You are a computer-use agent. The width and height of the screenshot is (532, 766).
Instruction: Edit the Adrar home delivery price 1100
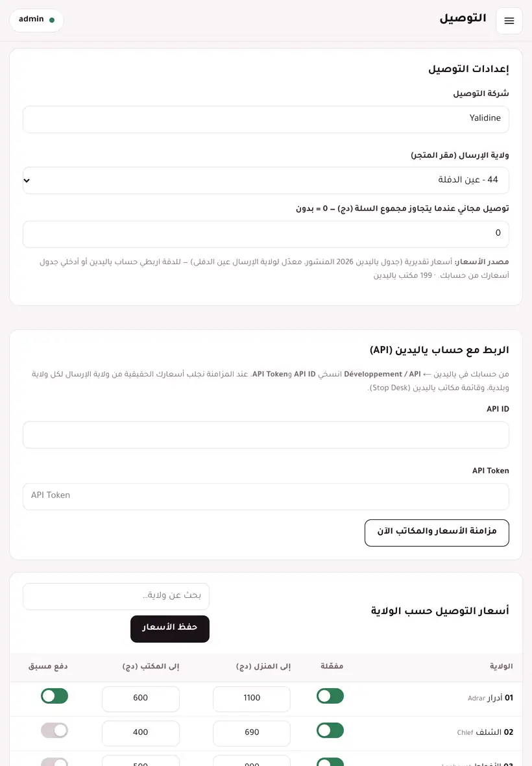(252, 698)
